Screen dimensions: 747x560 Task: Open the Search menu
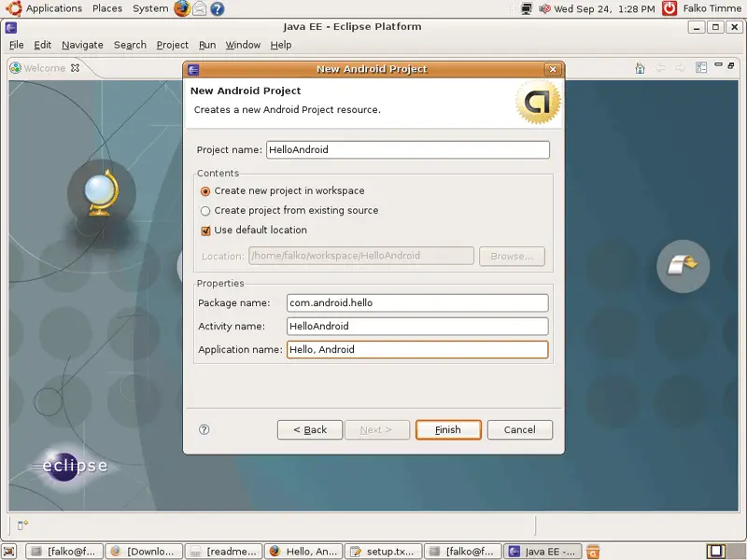pos(130,45)
